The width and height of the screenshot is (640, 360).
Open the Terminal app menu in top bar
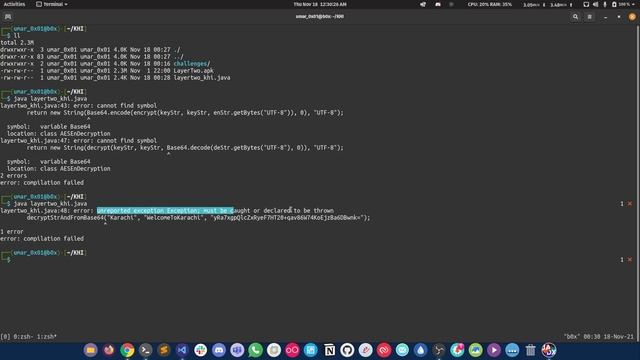point(52,4)
